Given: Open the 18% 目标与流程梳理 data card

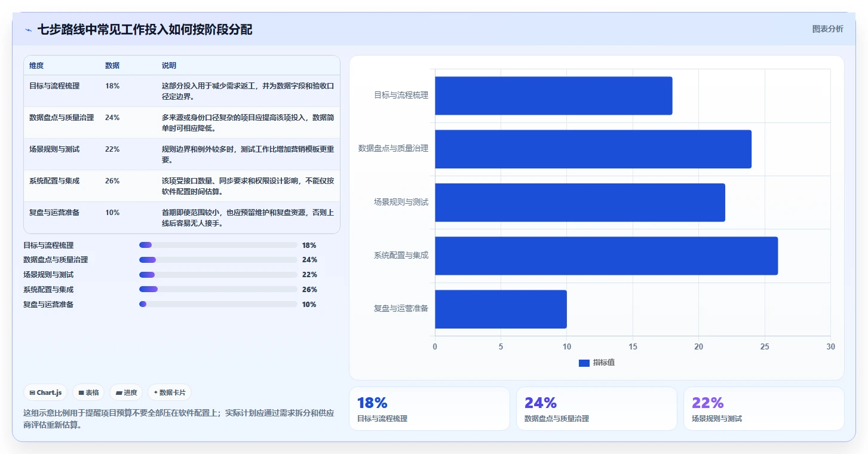Looking at the screenshot, I should 430,409.
